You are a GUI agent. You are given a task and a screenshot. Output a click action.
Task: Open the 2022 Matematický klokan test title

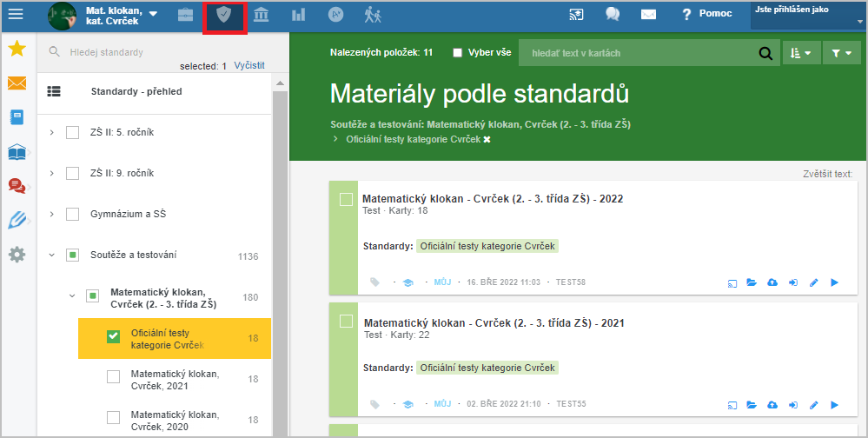point(493,199)
